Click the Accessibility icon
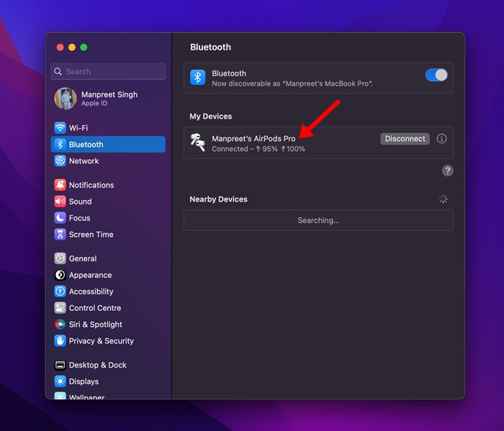This screenshot has height=431, width=504. click(x=60, y=291)
